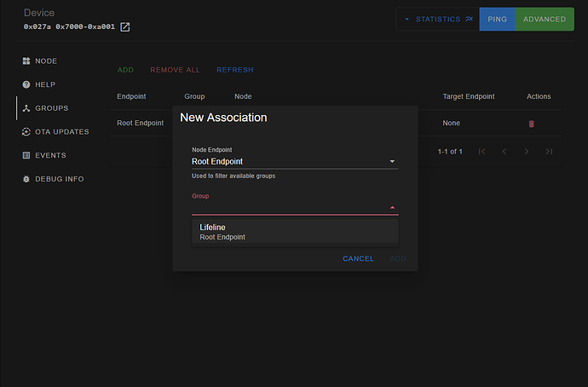Image resolution: width=588 pixels, height=387 pixels.
Task: Switch to the Groups tab
Action: pos(50,108)
